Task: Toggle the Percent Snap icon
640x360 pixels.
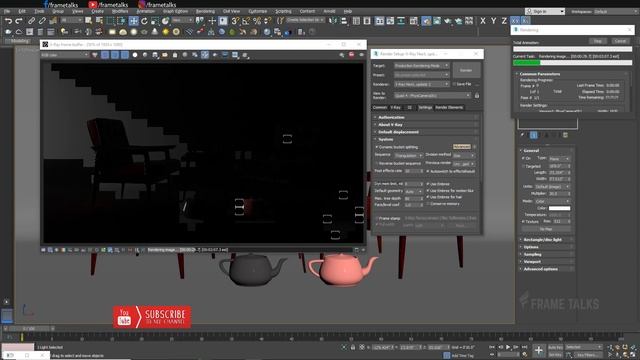Action: point(257,21)
